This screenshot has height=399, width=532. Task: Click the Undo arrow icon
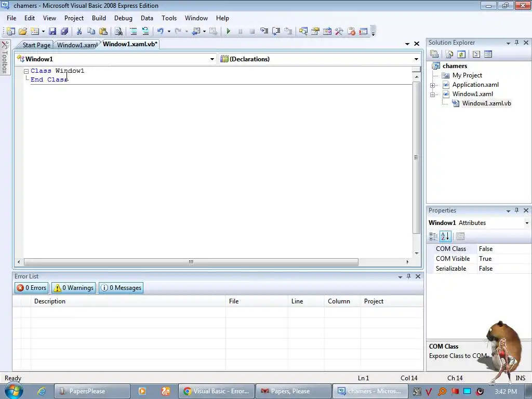point(160,31)
